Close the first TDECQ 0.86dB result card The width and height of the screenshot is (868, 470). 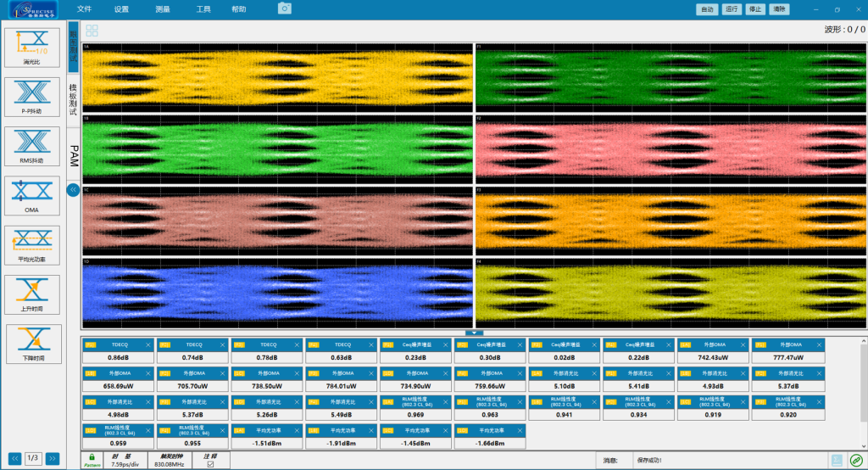(149, 344)
